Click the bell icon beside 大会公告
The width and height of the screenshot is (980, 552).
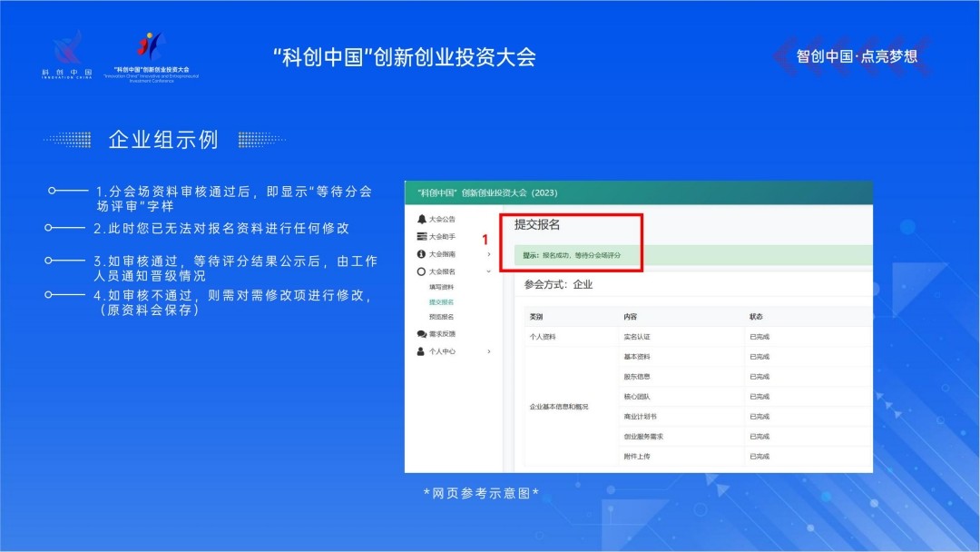[421, 220]
